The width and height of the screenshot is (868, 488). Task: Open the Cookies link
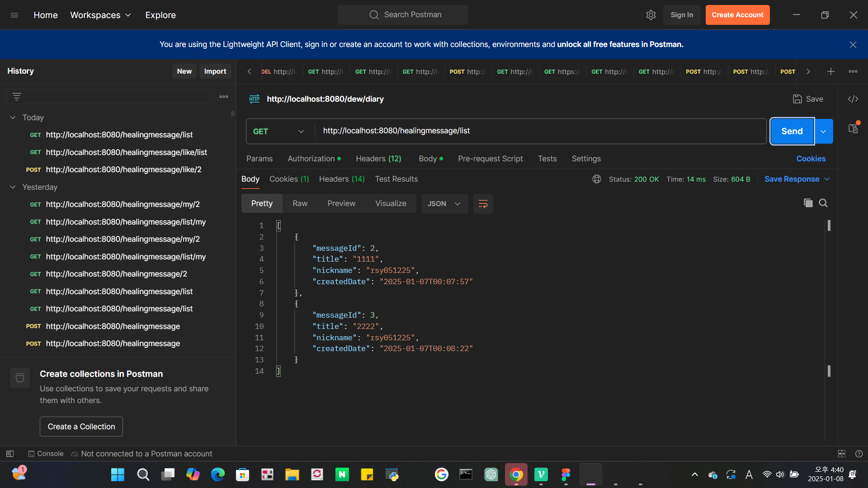coord(811,159)
